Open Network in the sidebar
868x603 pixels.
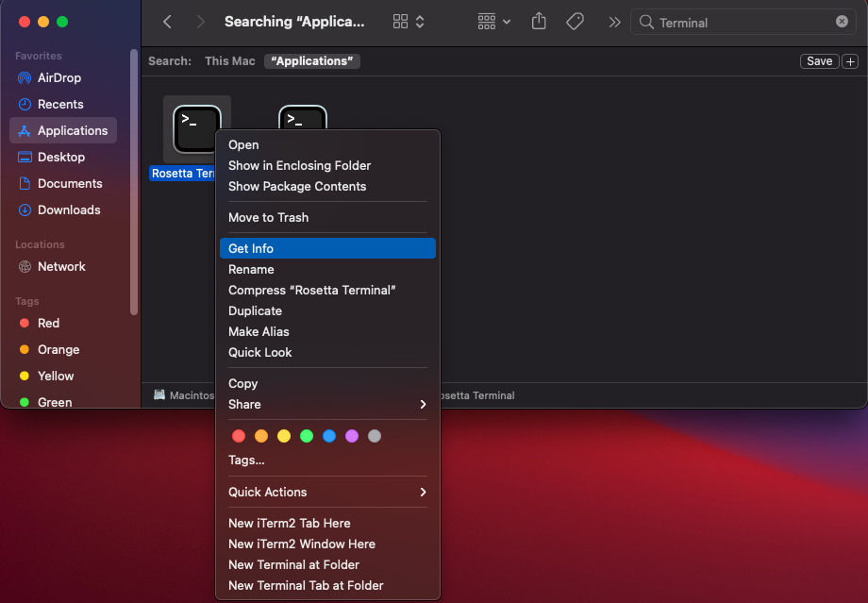[63, 266]
